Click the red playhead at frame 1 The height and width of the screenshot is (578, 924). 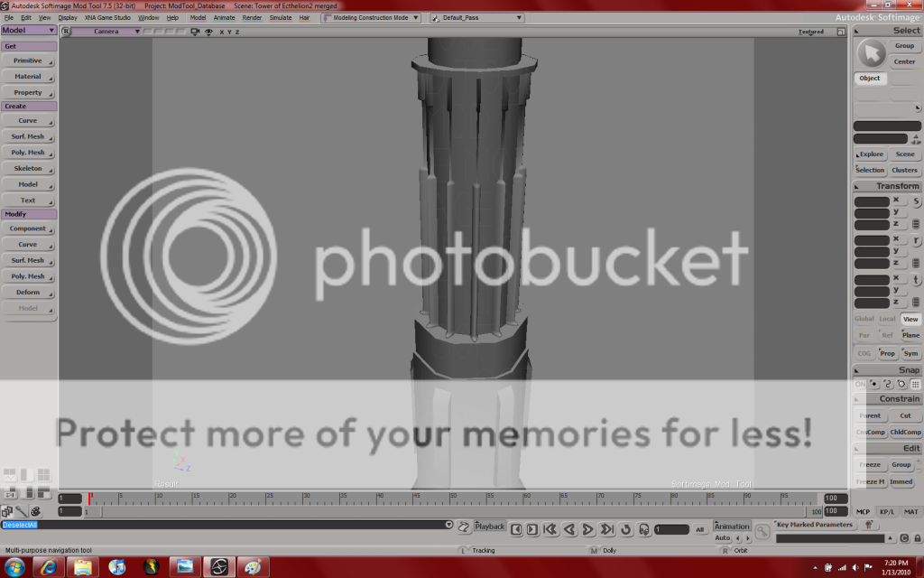click(89, 499)
